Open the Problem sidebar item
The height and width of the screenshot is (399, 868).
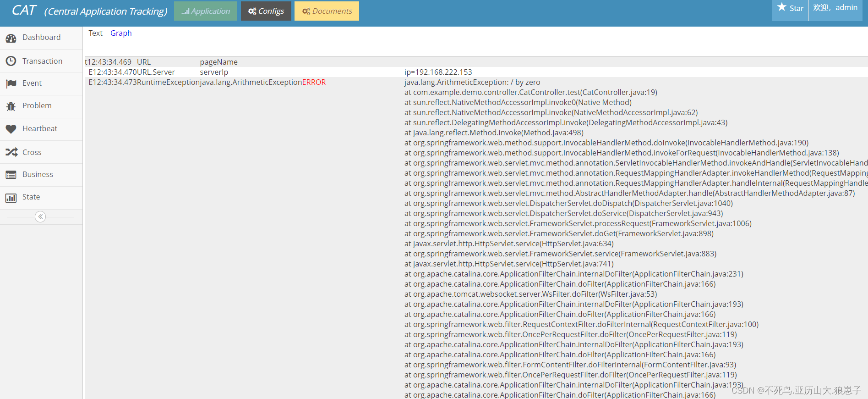pyautogui.click(x=41, y=106)
